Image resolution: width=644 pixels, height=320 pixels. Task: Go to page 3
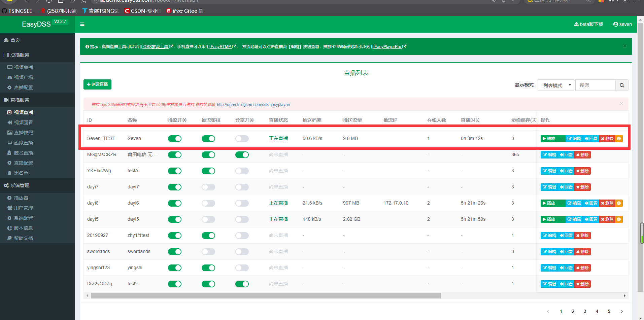pyautogui.click(x=585, y=311)
